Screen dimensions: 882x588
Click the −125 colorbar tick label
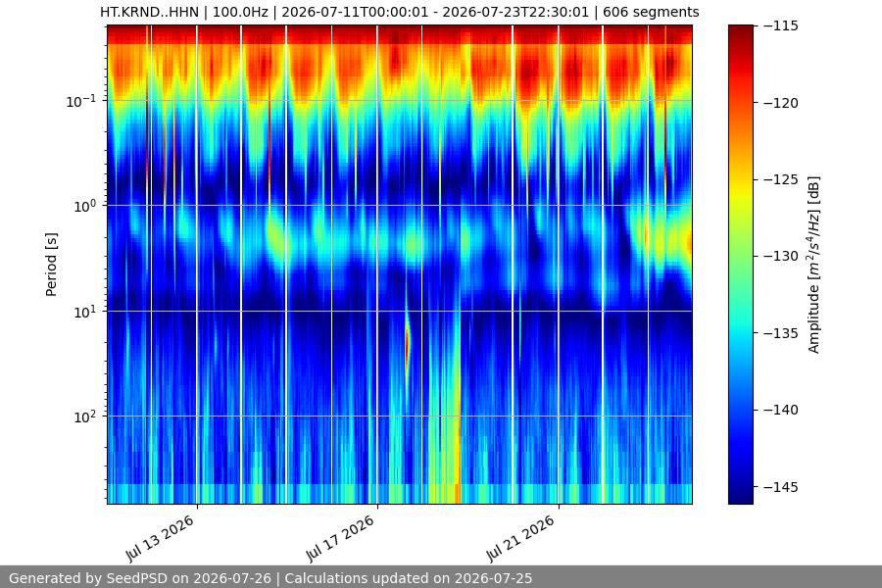coord(781,179)
